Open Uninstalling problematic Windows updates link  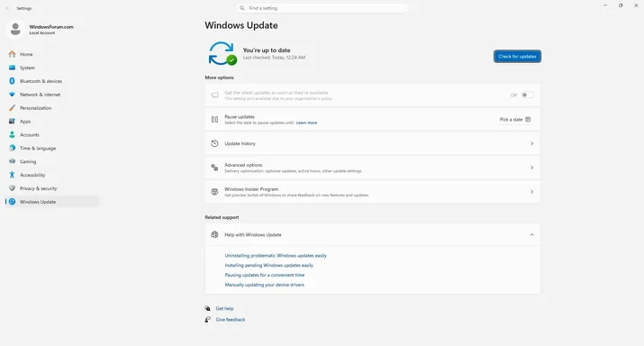[x=276, y=256]
